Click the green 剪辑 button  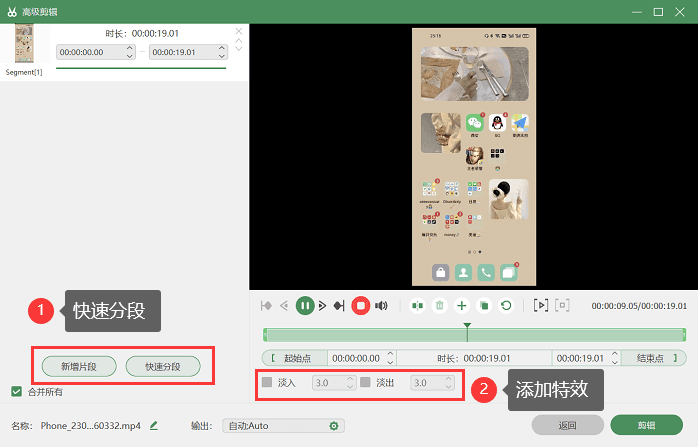tap(646, 425)
